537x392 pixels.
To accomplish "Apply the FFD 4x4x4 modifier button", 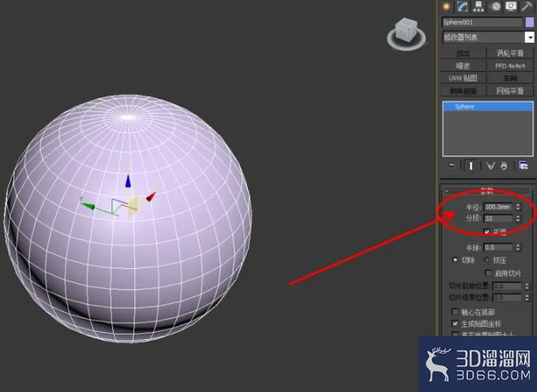I will click(510, 65).
